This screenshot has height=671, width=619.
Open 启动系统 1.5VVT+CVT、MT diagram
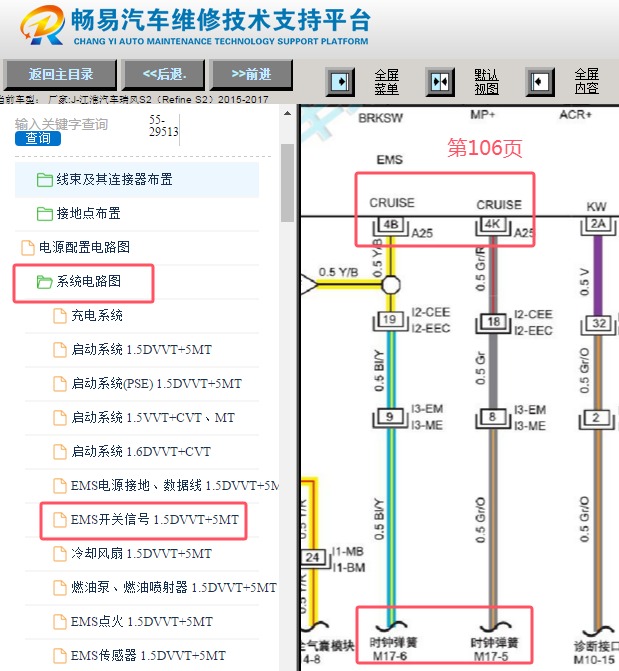coord(153,417)
